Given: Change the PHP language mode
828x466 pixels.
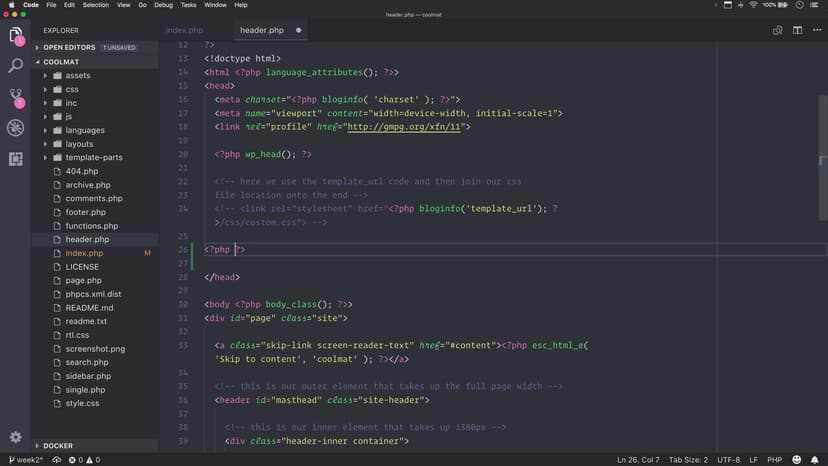Looking at the screenshot, I should click(776, 460).
